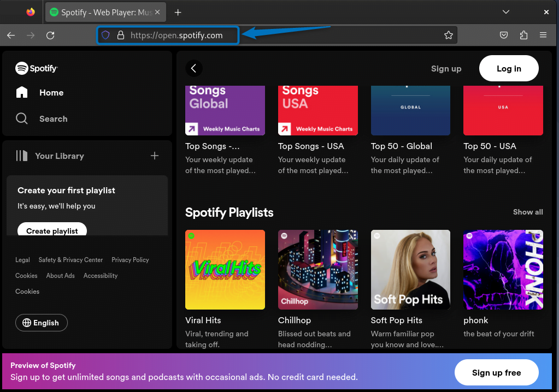Show all Spotify Playlists

[528, 212]
